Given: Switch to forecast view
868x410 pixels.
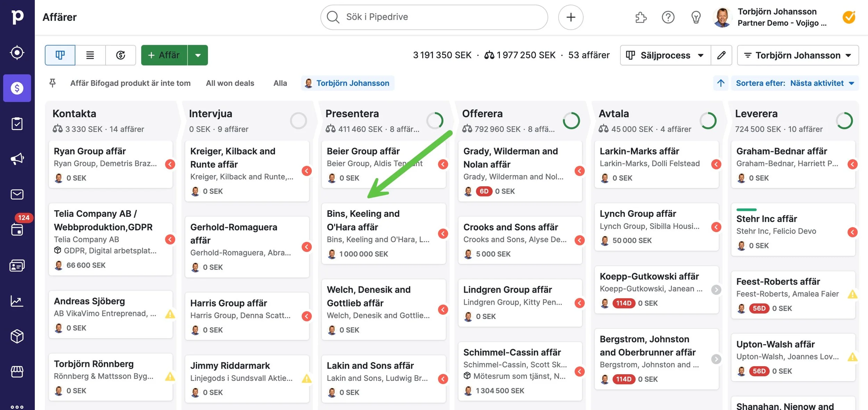Looking at the screenshot, I should pos(120,55).
